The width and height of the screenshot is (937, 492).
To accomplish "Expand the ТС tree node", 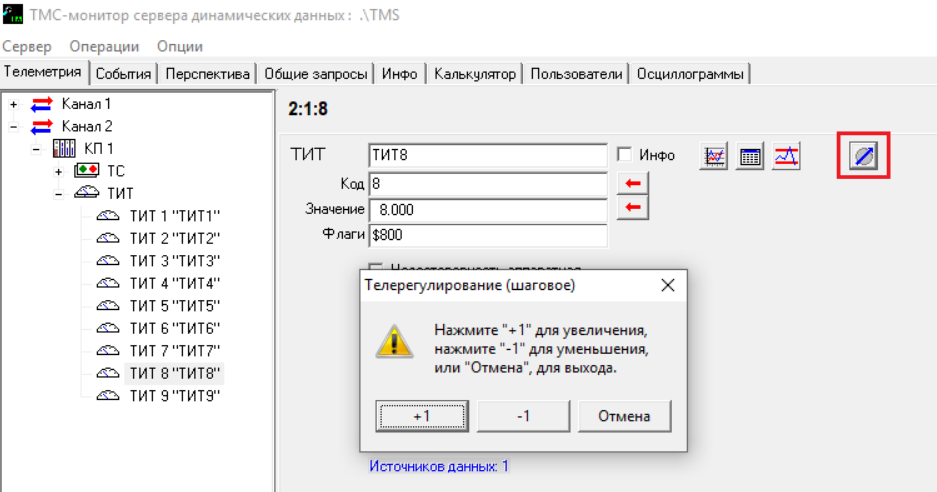I will point(59,171).
